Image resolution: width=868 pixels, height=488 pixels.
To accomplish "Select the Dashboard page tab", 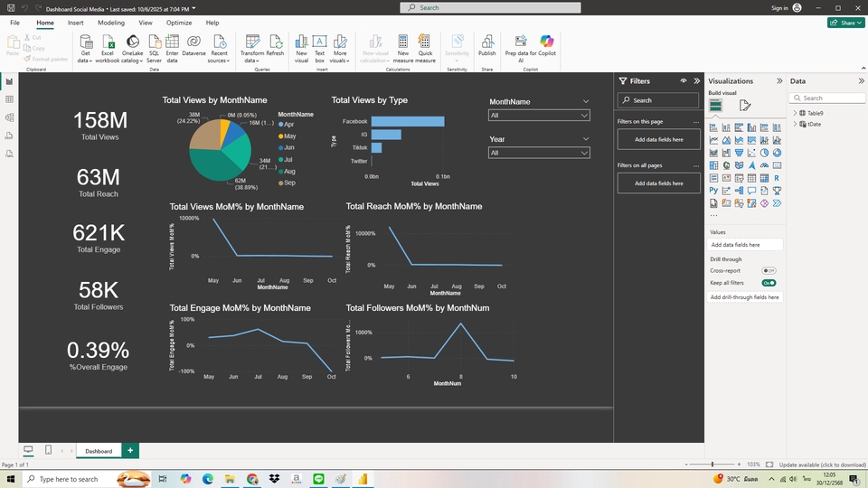I will 99,450.
